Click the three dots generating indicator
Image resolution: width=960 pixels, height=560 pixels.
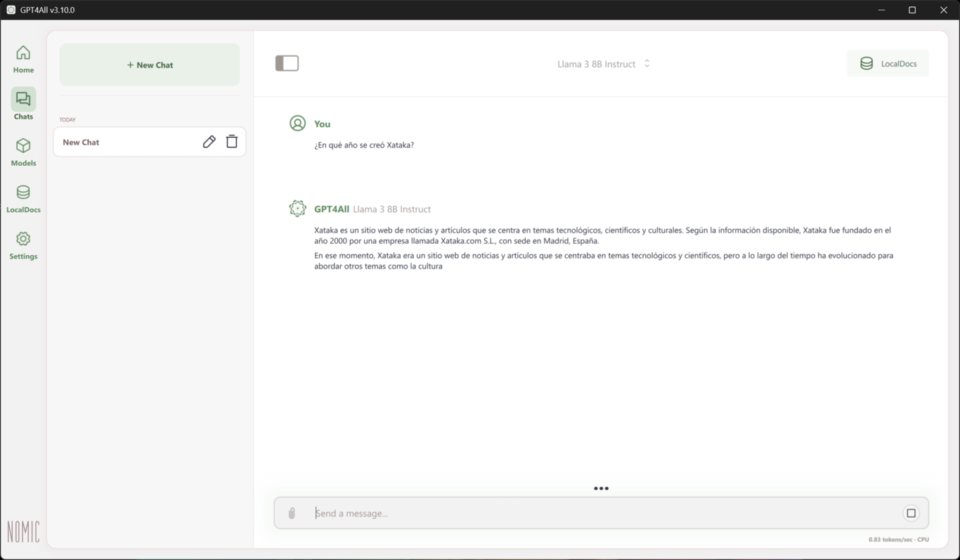point(601,488)
